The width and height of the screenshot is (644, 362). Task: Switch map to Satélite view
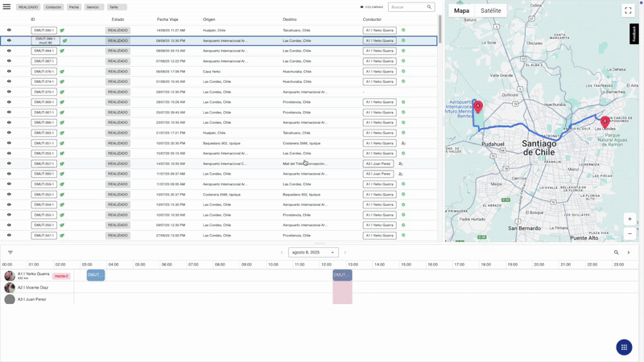[x=491, y=10]
